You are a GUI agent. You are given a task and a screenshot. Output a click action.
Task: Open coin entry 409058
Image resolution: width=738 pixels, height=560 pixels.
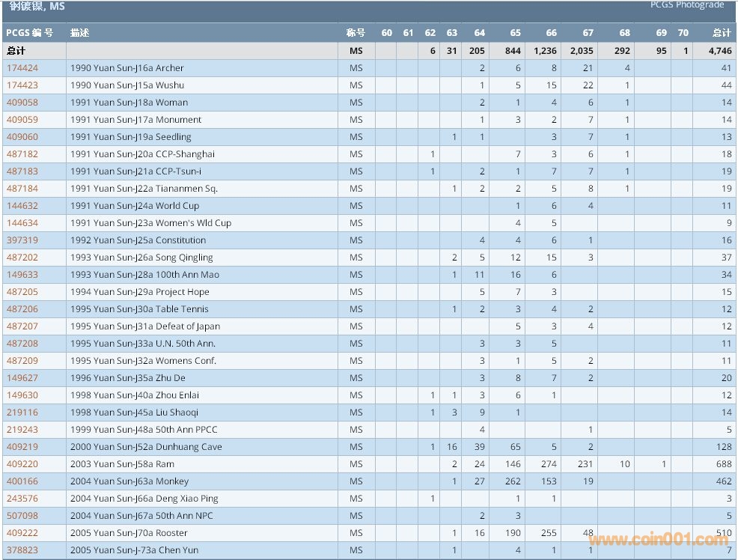click(22, 103)
